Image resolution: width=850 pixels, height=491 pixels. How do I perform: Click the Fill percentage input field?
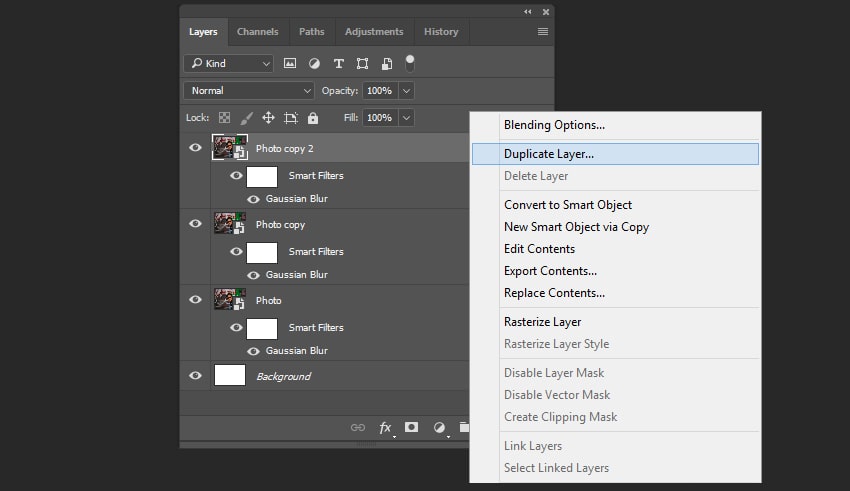379,118
